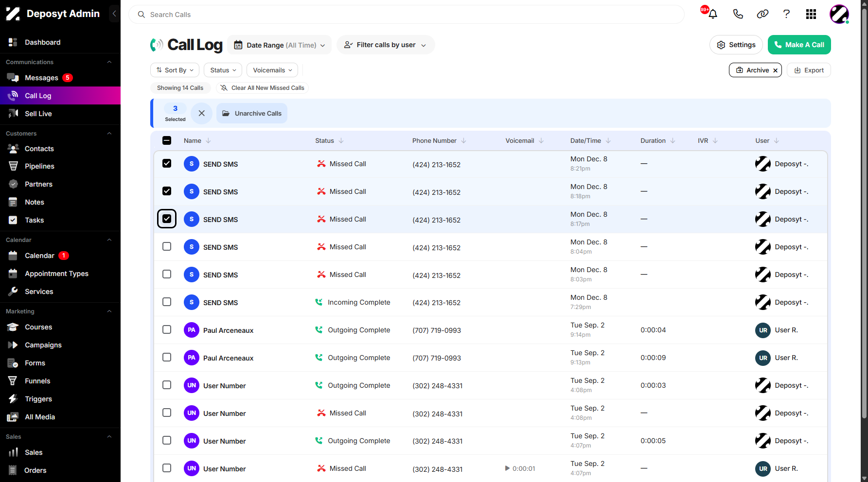Clear the selection with the X icon
Image resolution: width=868 pixels, height=482 pixels.
coord(201,113)
